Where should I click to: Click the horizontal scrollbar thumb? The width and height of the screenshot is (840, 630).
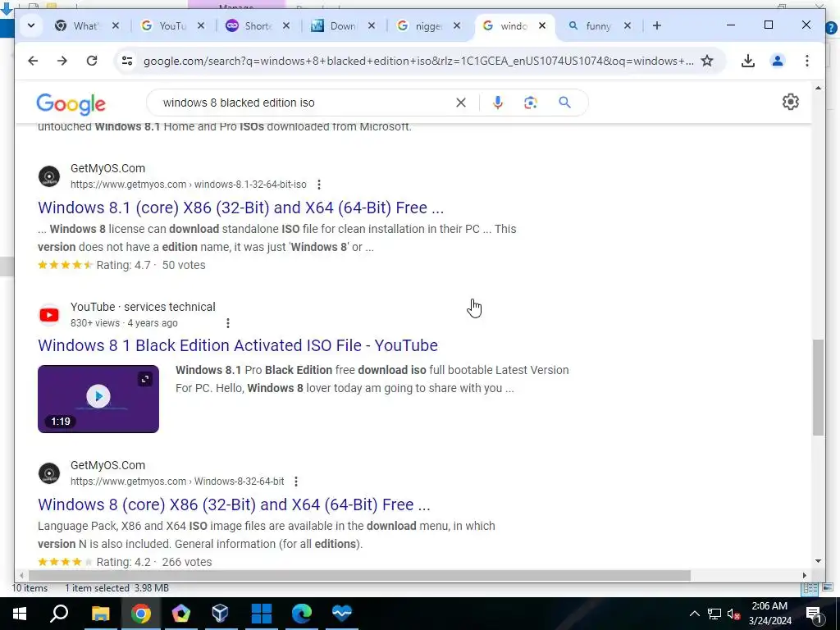pos(359,575)
